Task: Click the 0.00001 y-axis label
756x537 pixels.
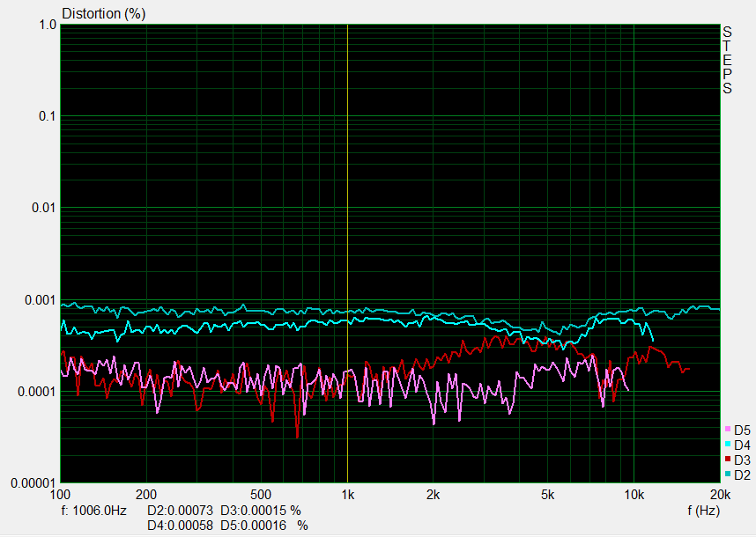Action: tap(33, 483)
